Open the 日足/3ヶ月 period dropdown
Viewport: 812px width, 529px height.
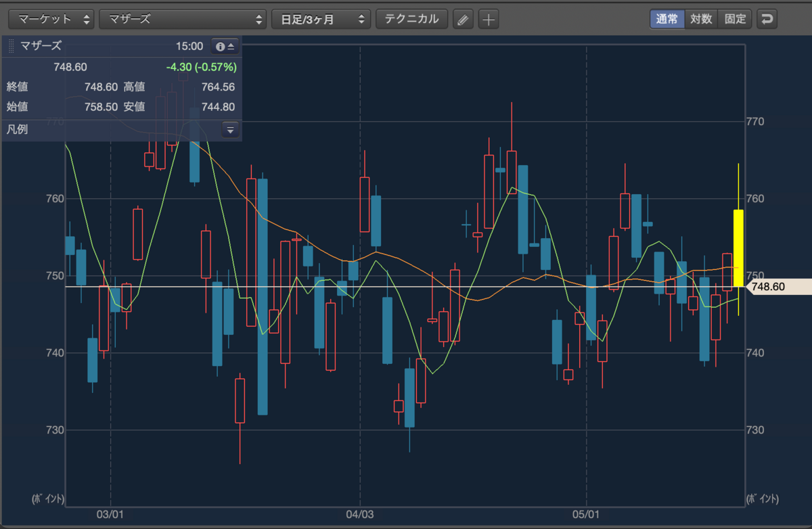tap(321, 19)
